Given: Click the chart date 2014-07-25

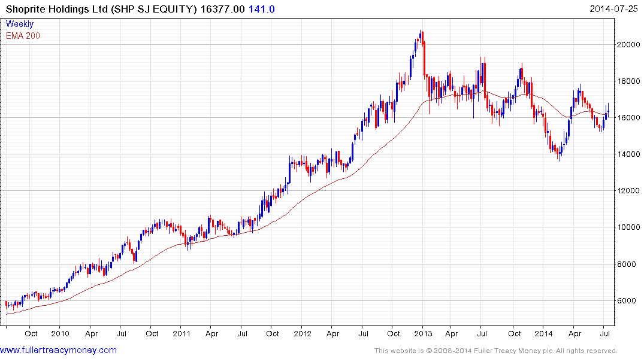Looking at the screenshot, I should coord(613,8).
